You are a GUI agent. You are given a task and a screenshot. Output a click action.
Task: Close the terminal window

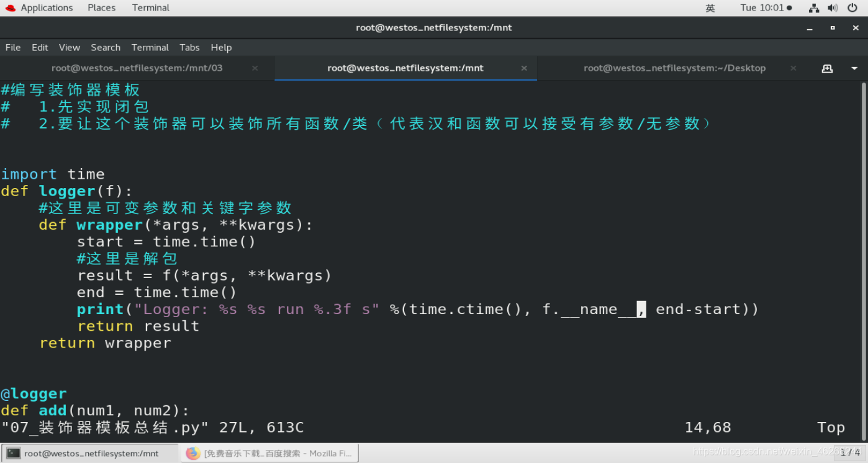click(855, 28)
